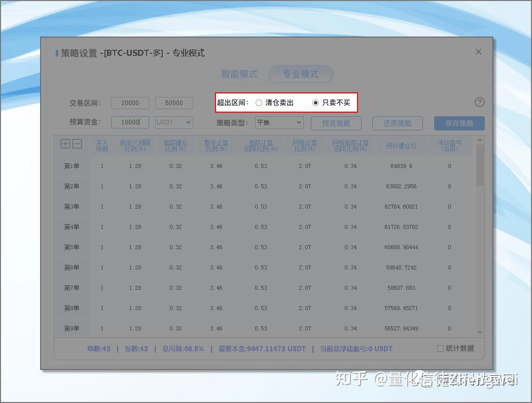
Task: Click price cell 63802.2956 in 第2单
Action: click(x=401, y=186)
